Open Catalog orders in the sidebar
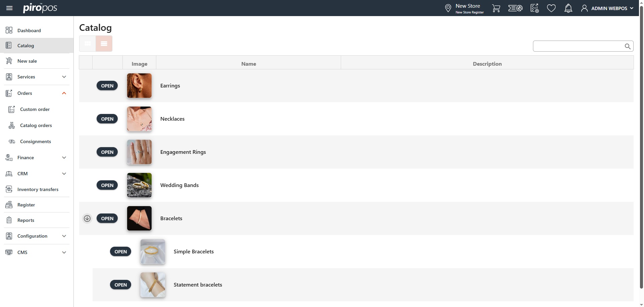This screenshot has width=644, height=307. (x=36, y=125)
